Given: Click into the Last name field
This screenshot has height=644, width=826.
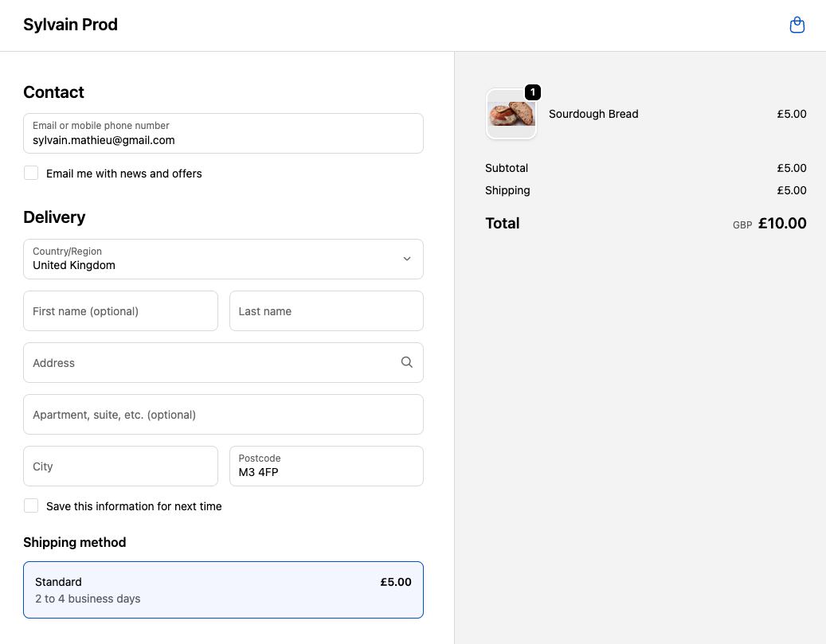Looking at the screenshot, I should [326, 310].
